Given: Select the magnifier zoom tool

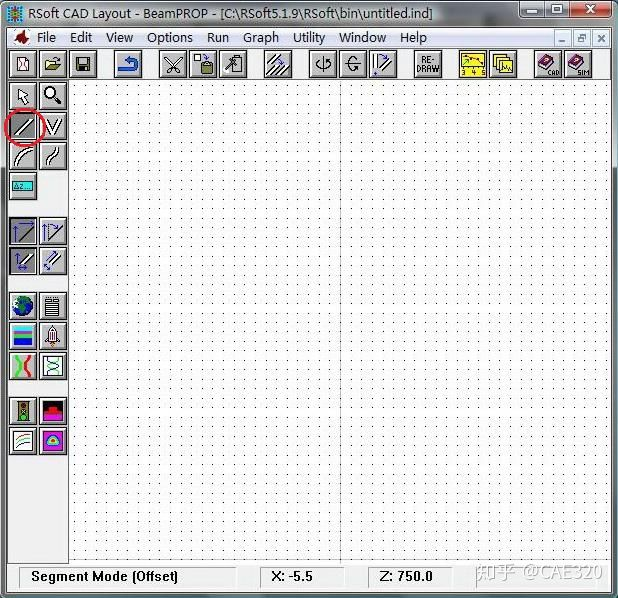Looking at the screenshot, I should click(53, 96).
